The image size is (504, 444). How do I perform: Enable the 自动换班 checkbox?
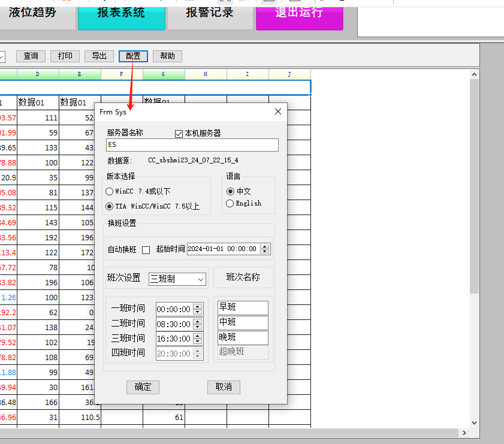146,250
